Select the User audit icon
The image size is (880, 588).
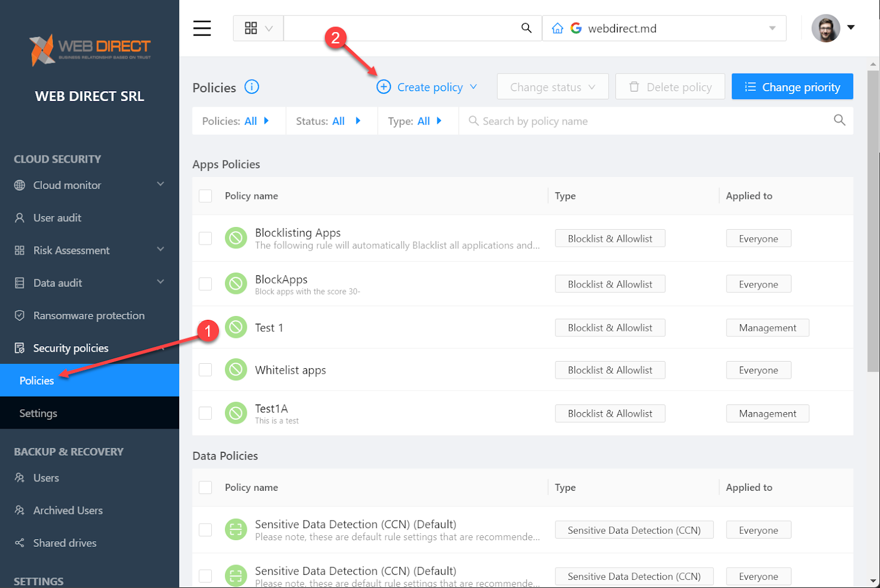coord(20,218)
